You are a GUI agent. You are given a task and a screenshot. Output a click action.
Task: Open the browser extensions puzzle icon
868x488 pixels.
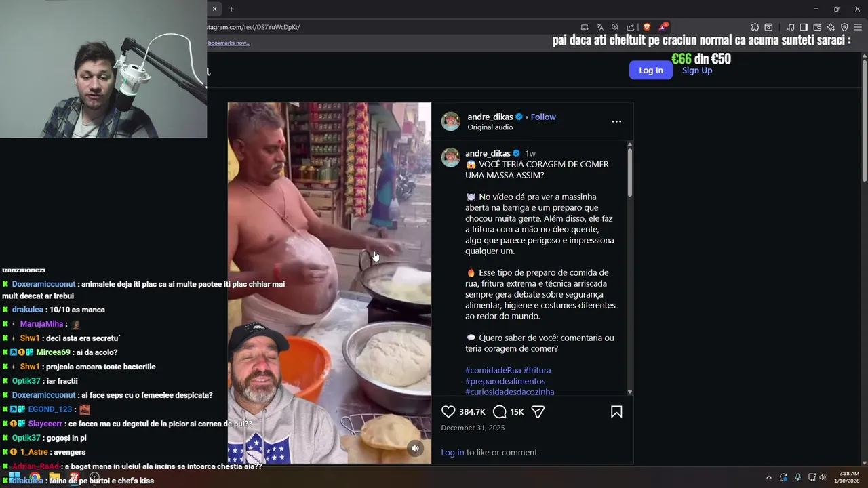[x=755, y=27]
